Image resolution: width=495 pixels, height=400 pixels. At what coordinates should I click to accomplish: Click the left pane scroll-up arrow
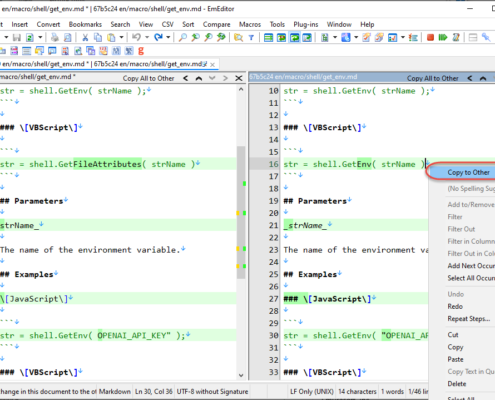click(241, 89)
